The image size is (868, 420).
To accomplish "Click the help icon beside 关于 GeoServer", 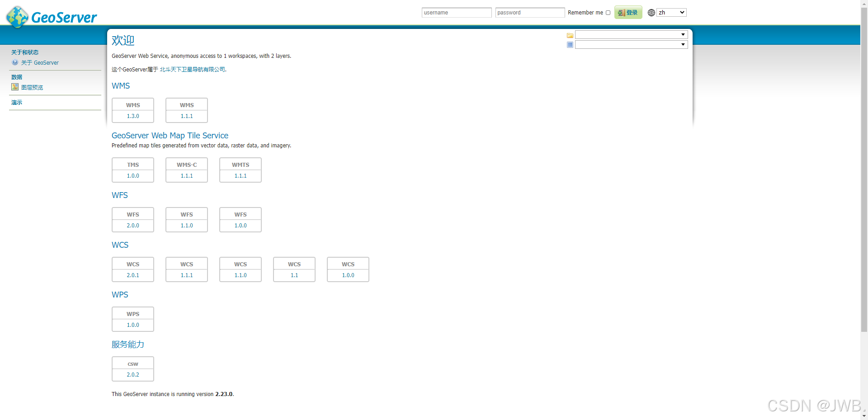I will tap(15, 62).
